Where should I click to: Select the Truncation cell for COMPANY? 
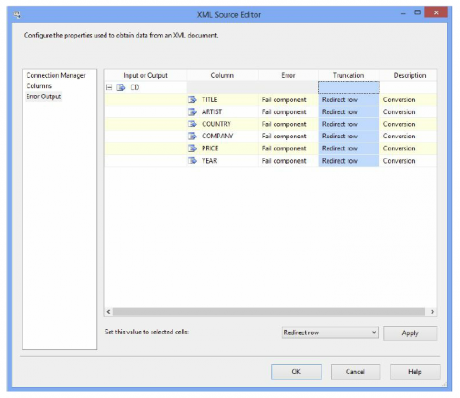[349, 136]
